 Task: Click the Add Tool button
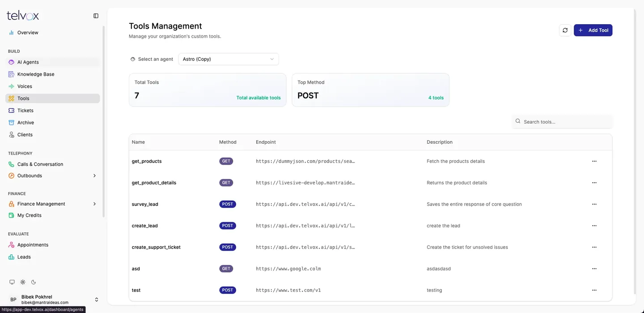pos(593,30)
